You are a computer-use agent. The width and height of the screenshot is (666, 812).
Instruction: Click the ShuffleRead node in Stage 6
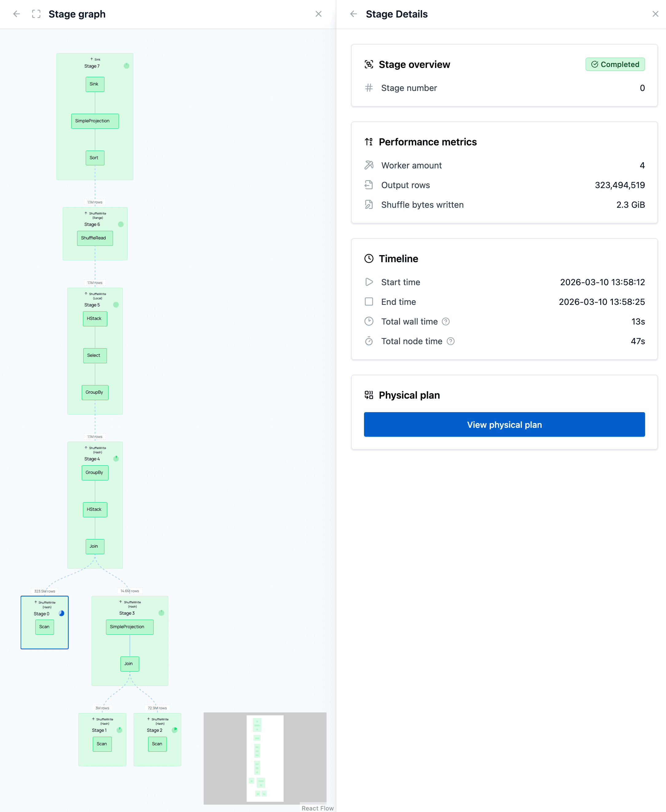[95, 238]
